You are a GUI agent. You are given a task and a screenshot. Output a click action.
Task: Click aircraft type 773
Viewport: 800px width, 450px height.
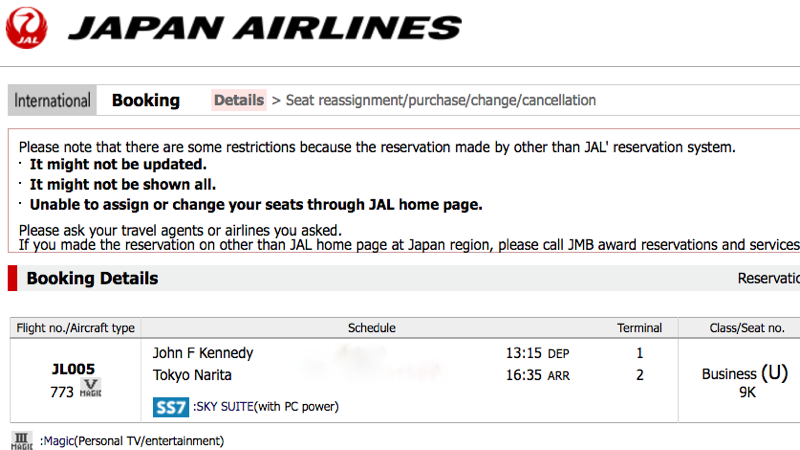click(62, 392)
